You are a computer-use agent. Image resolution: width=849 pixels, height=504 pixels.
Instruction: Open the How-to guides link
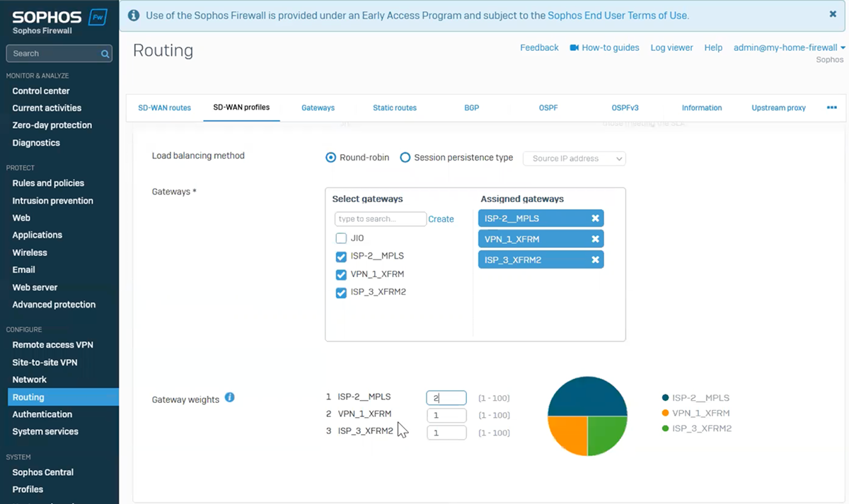point(611,47)
